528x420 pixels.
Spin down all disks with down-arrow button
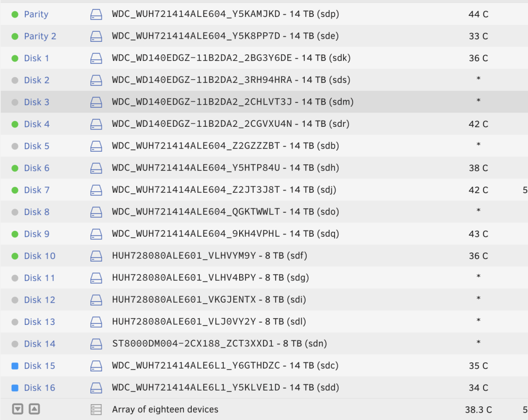(x=17, y=409)
